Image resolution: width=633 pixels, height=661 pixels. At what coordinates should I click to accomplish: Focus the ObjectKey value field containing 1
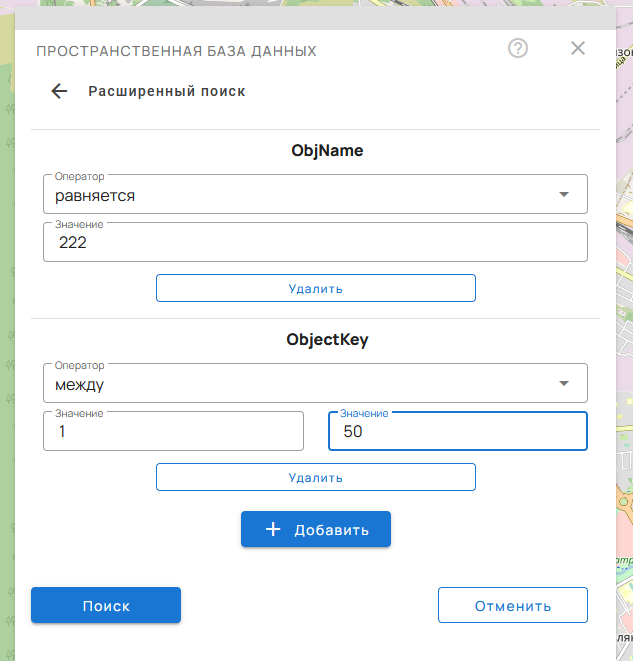click(x=173, y=431)
